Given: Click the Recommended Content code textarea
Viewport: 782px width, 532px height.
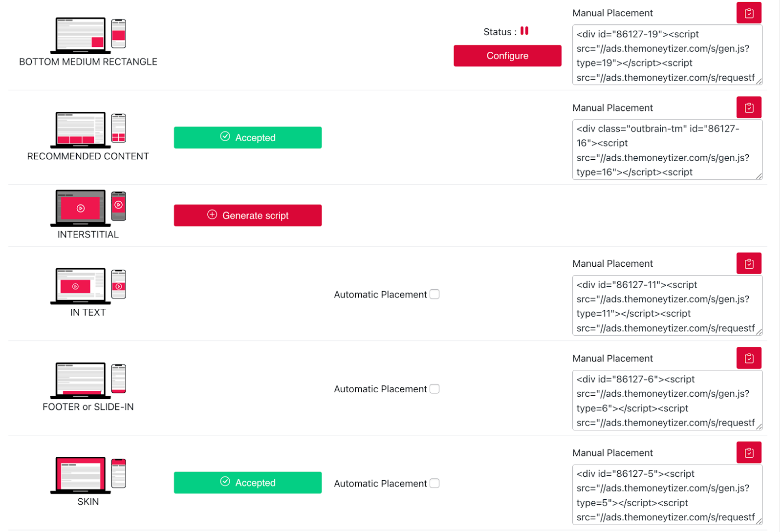Looking at the screenshot, I should [667, 150].
